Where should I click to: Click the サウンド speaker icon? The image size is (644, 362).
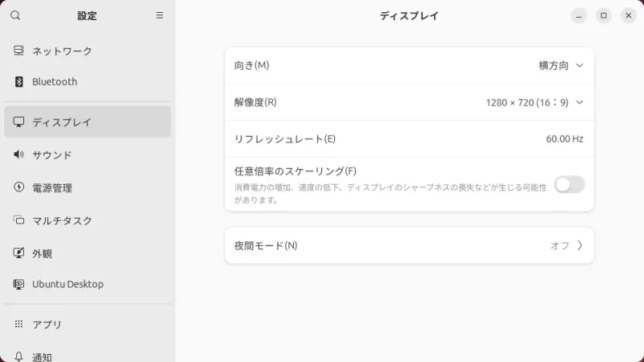(x=19, y=154)
